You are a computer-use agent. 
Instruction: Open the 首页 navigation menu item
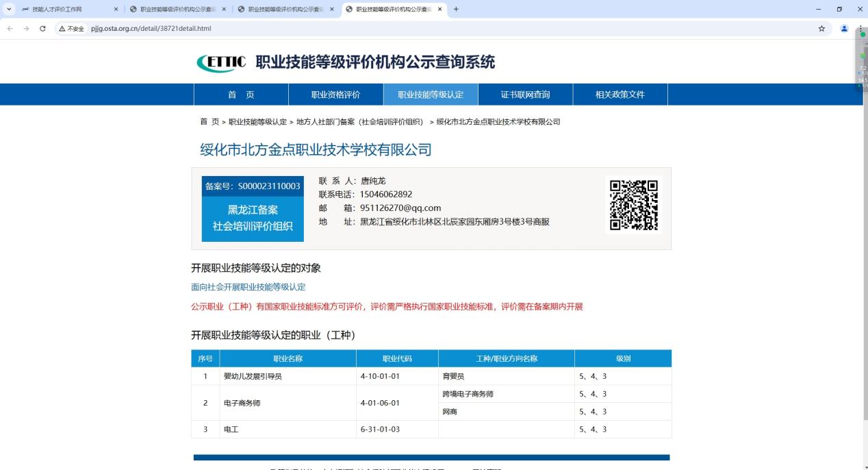(x=241, y=95)
